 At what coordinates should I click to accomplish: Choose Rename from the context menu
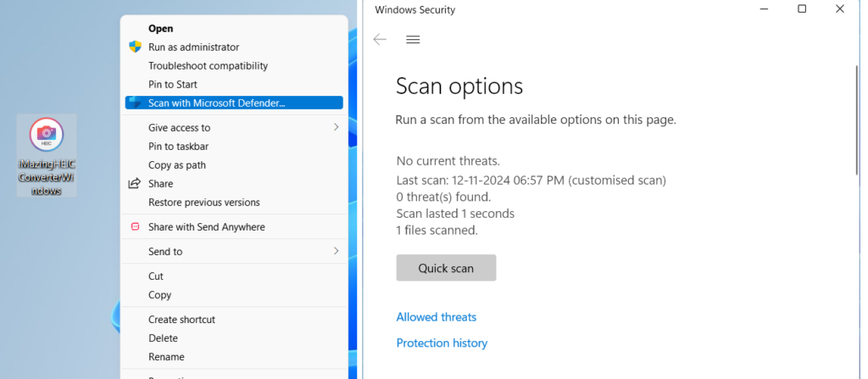click(166, 357)
